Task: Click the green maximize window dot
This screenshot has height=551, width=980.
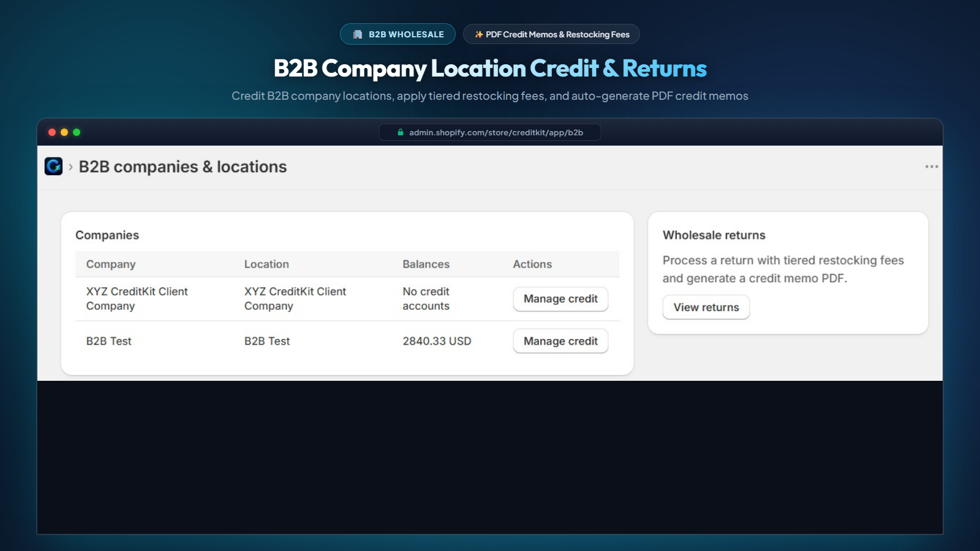Action: (x=77, y=132)
